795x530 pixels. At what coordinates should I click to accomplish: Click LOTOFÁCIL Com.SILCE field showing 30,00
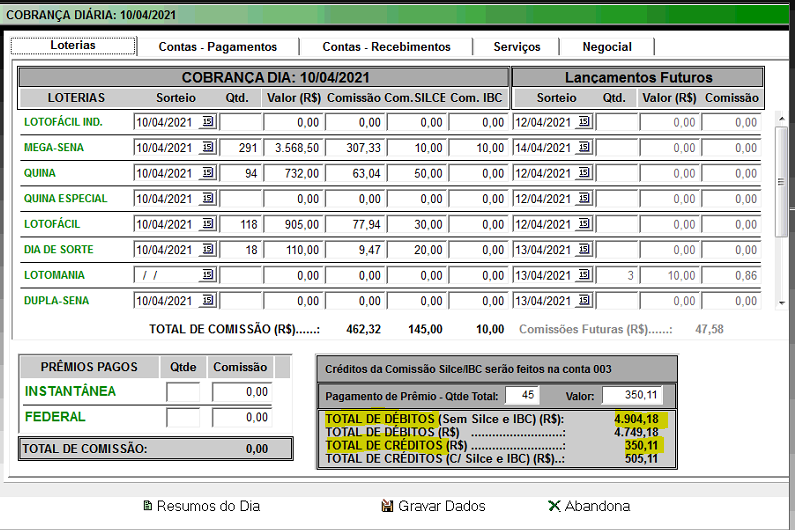(417, 224)
